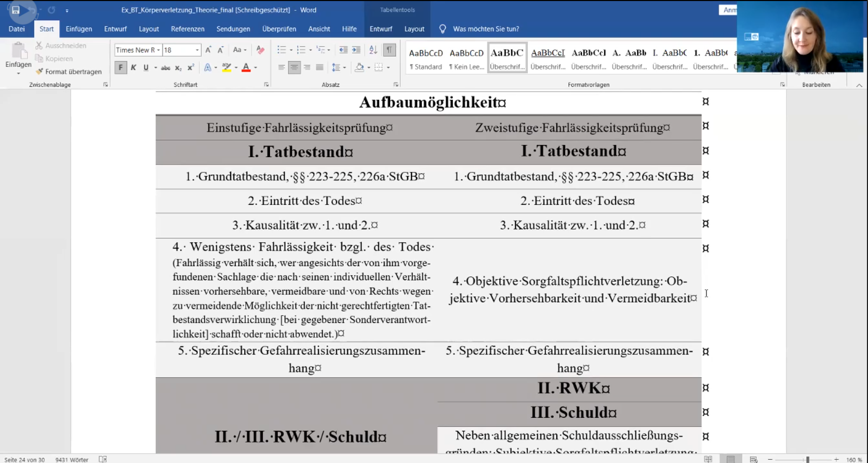868x463 pixels.
Task: Toggle show paragraph marks ¶ button
Action: click(389, 50)
